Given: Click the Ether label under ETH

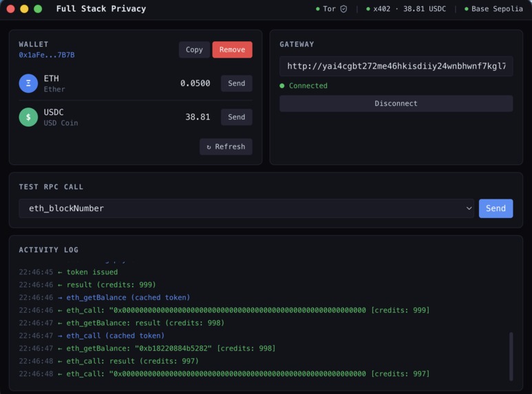Looking at the screenshot, I should (x=54, y=89).
